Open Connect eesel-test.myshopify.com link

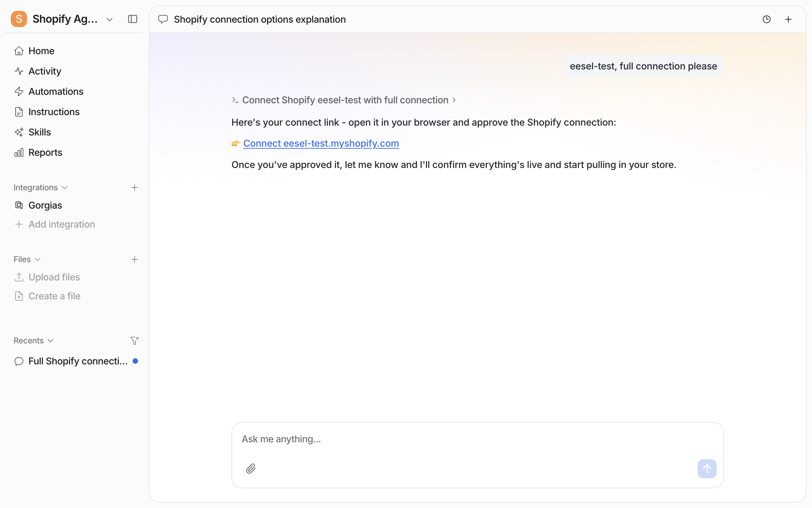tap(321, 143)
